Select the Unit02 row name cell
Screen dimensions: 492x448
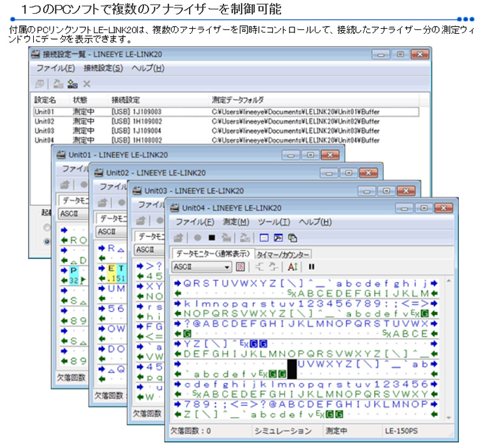tap(44, 121)
